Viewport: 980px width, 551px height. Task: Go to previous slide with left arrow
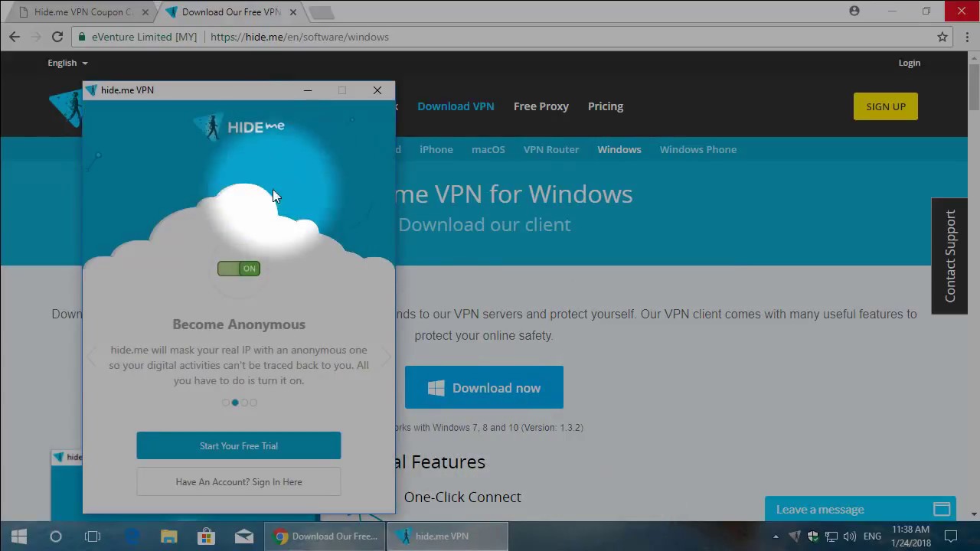(x=93, y=357)
